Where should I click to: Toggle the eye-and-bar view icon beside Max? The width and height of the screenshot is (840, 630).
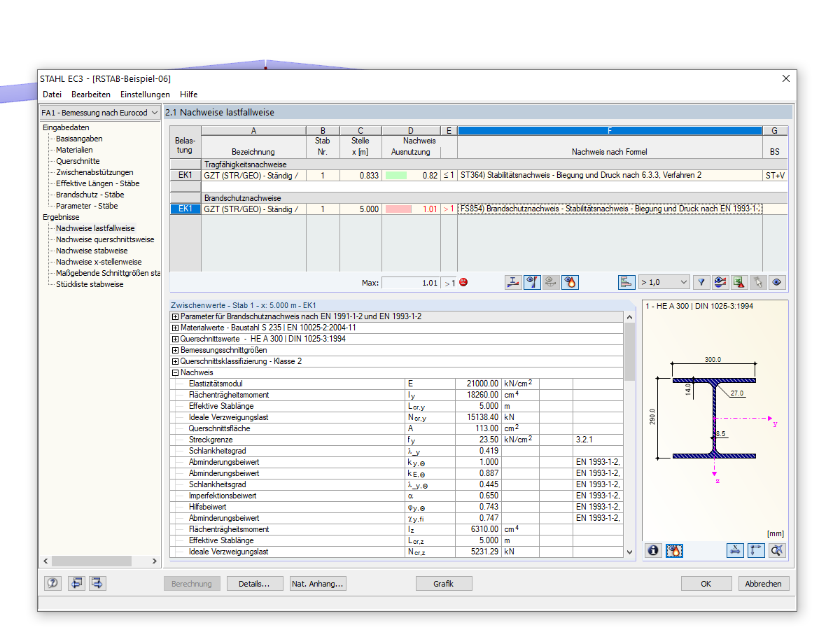(x=532, y=282)
